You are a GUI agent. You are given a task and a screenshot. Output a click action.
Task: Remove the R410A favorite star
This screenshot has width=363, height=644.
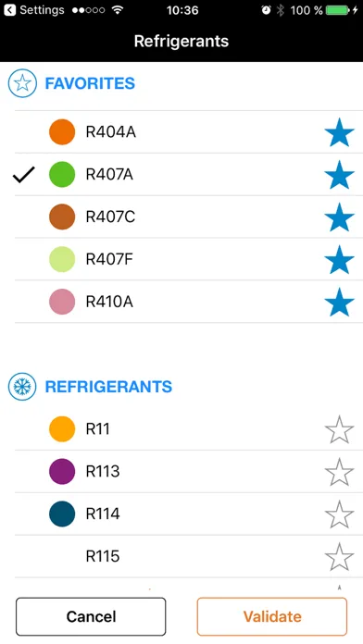click(x=339, y=302)
